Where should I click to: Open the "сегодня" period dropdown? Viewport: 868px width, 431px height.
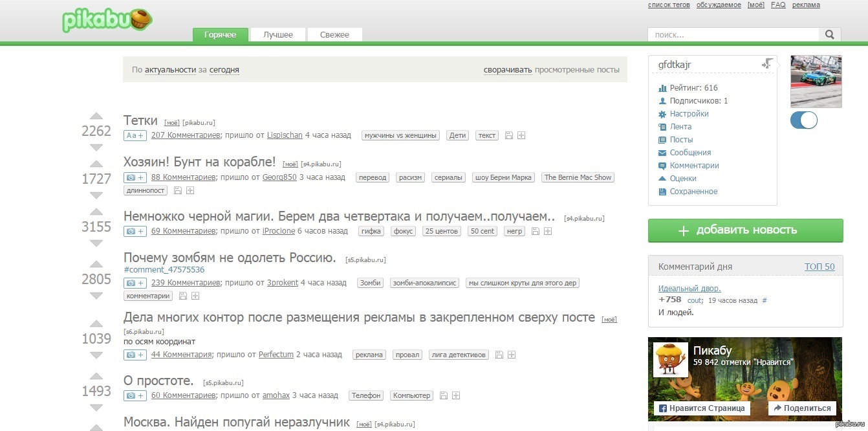pyautogui.click(x=224, y=70)
